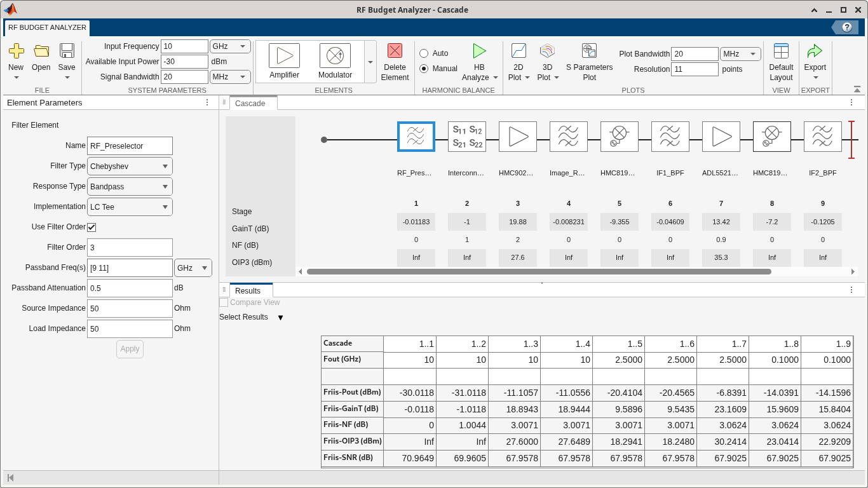Click the Filter Order field

[130, 247]
